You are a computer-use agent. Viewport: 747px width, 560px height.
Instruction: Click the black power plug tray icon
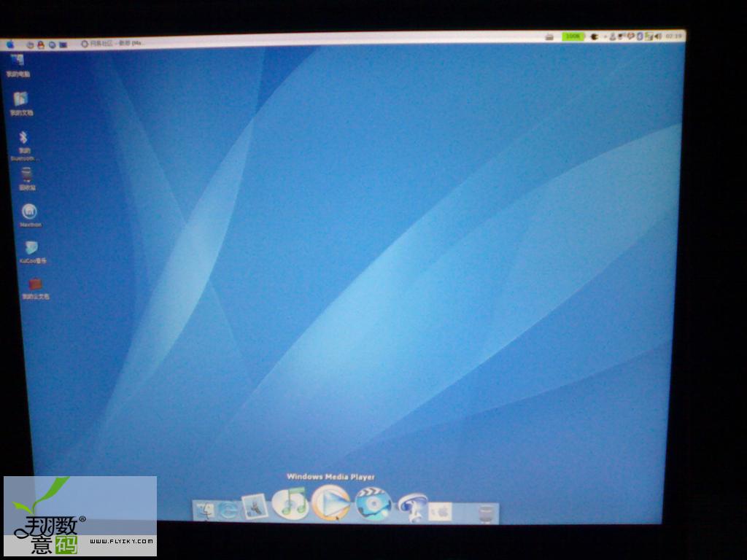(x=594, y=36)
